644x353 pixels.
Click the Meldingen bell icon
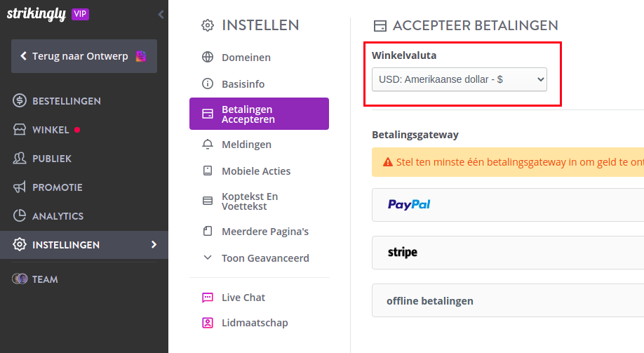click(208, 145)
